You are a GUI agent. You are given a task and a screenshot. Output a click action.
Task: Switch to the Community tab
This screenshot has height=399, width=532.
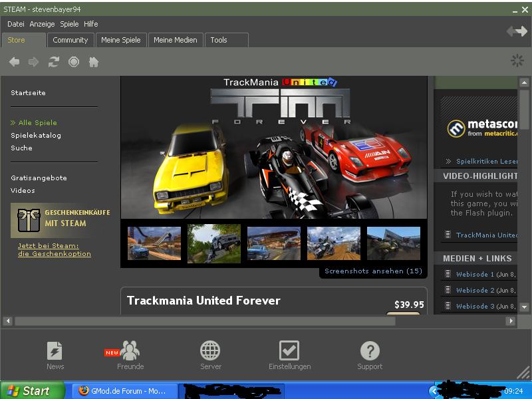tap(70, 40)
